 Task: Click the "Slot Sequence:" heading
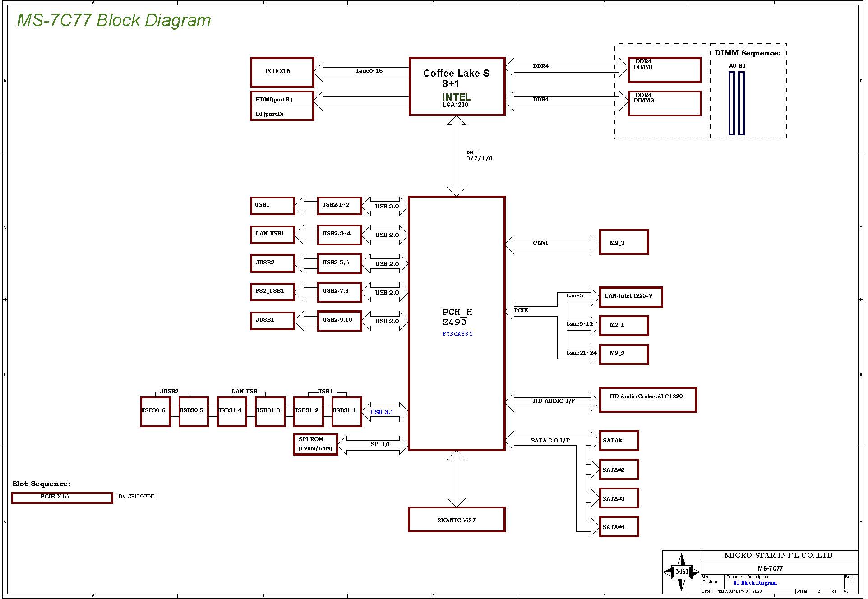(42, 484)
